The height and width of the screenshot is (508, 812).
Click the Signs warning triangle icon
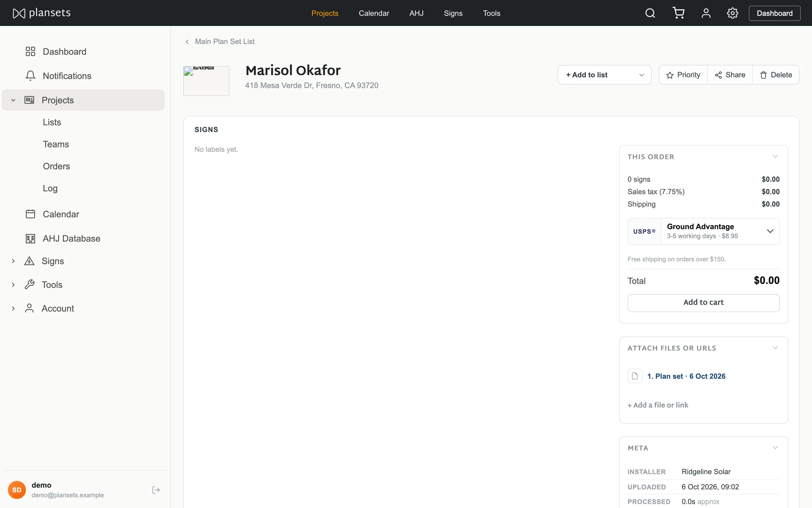coord(29,261)
